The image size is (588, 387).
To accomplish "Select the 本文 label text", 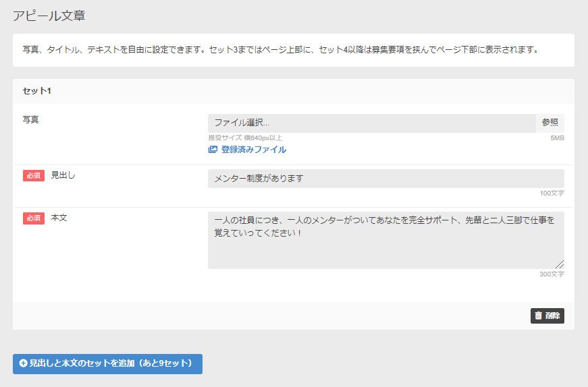I will [59, 218].
